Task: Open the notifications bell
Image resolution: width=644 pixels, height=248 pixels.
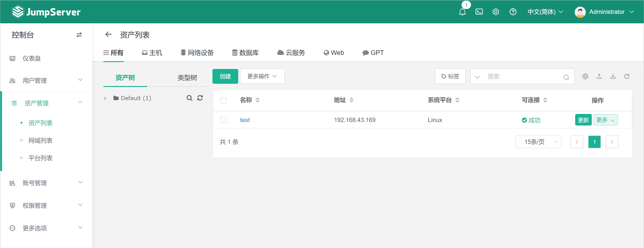Action: [x=462, y=12]
